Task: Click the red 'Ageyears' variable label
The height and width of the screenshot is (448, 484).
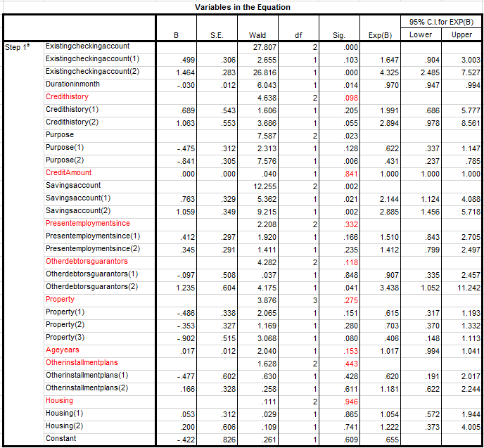Action: [63, 350]
